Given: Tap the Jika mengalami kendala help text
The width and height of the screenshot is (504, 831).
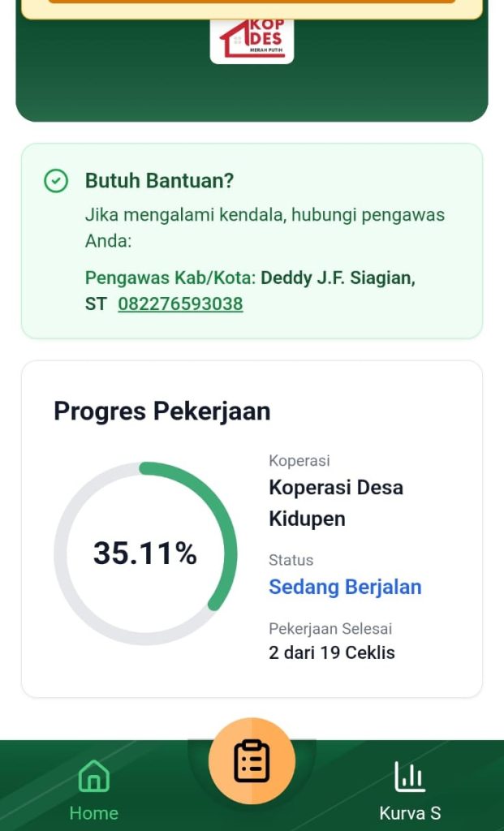Looking at the screenshot, I should 265,216.
